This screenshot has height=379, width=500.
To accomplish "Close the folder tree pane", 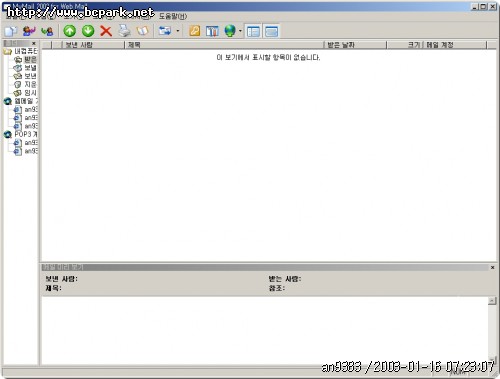I will coord(34,43).
